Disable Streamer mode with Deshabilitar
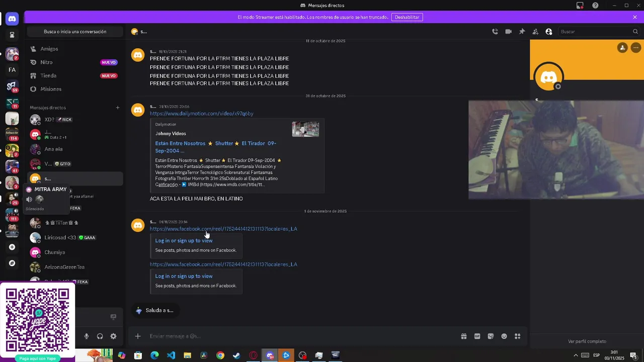The image size is (644, 362). (x=407, y=17)
